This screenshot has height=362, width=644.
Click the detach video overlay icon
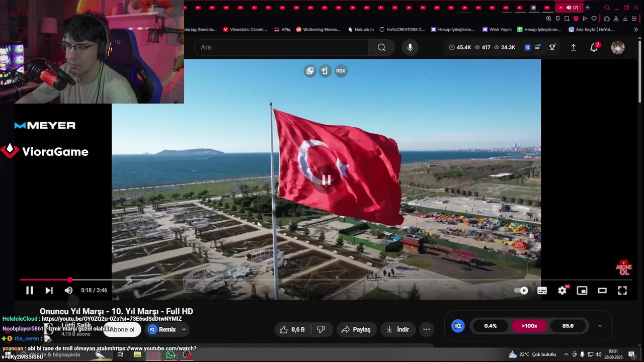pos(324,71)
